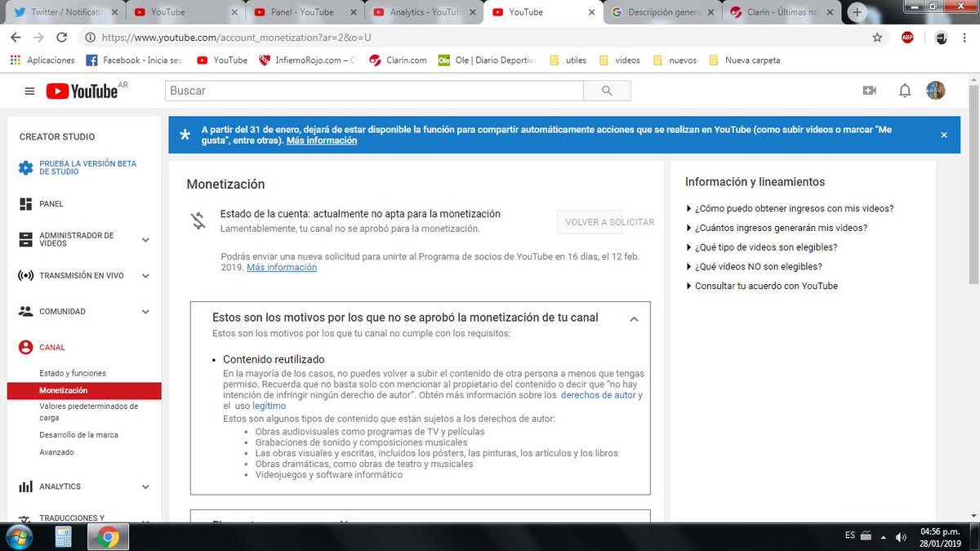Open the Windows Start menu
Image resolution: width=980 pixels, height=551 pixels.
click(18, 536)
